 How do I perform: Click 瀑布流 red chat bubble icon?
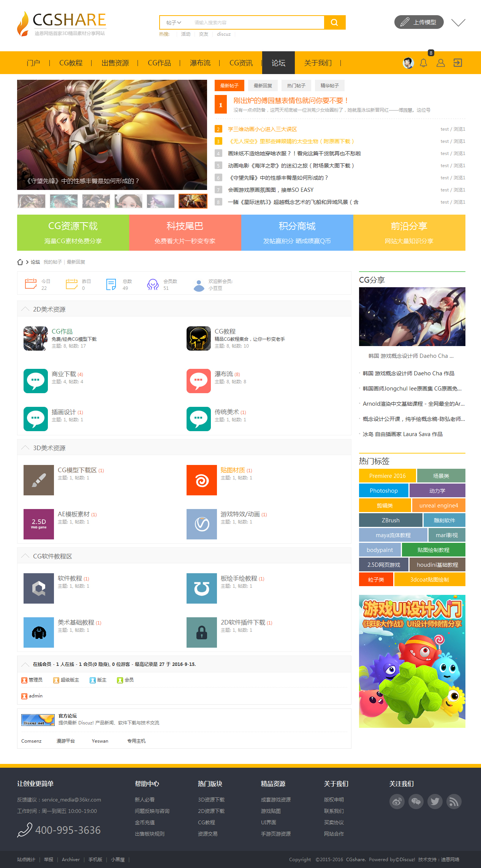199,381
